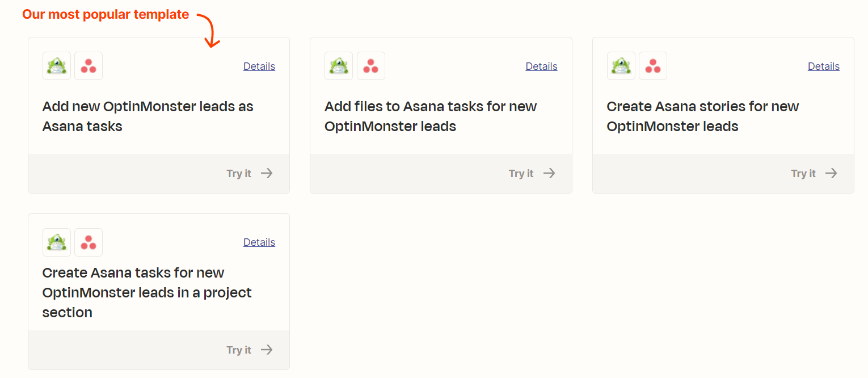Select the Asana icon on the bottom template card
868x378 pixels.
pyautogui.click(x=89, y=242)
